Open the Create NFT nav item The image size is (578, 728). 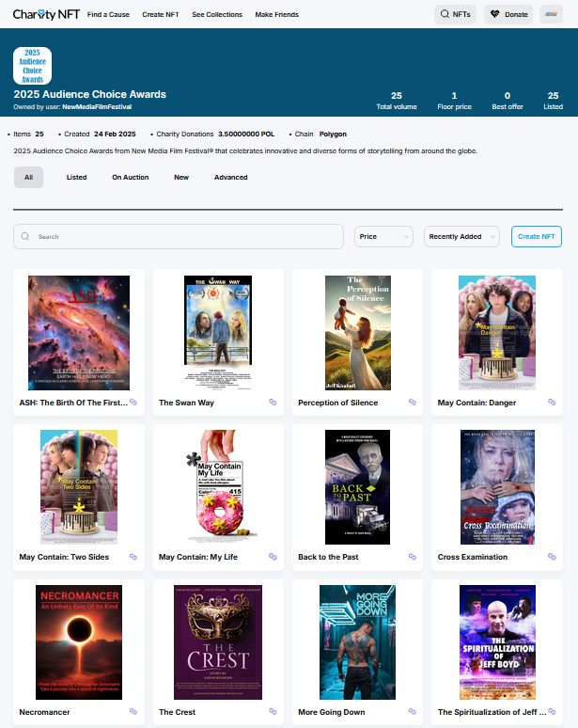tap(161, 14)
